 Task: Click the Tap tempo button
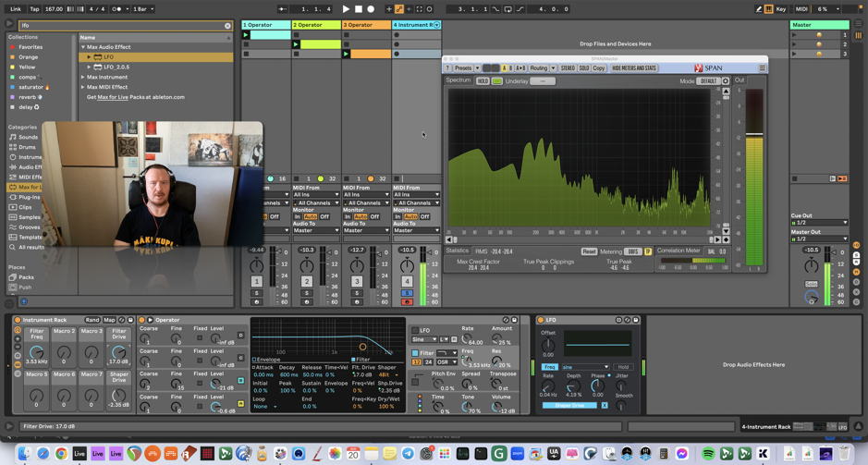34,9
